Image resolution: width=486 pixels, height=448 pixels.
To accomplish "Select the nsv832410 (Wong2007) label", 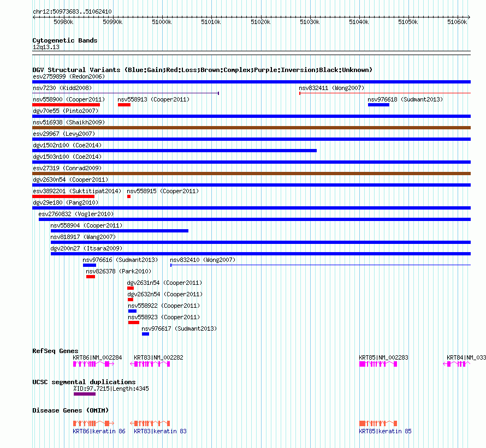I will click(x=203, y=260).
